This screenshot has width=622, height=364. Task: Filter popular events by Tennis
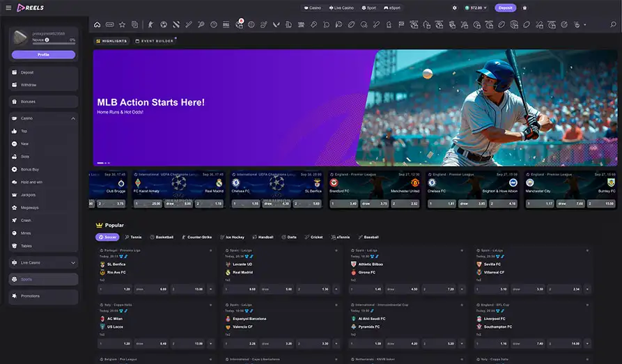pyautogui.click(x=133, y=237)
